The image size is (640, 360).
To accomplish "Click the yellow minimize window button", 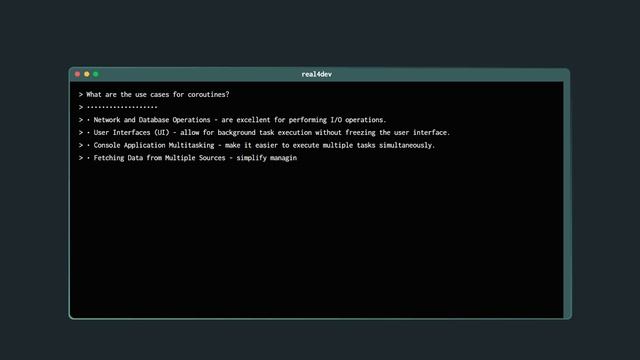I will (x=87, y=74).
